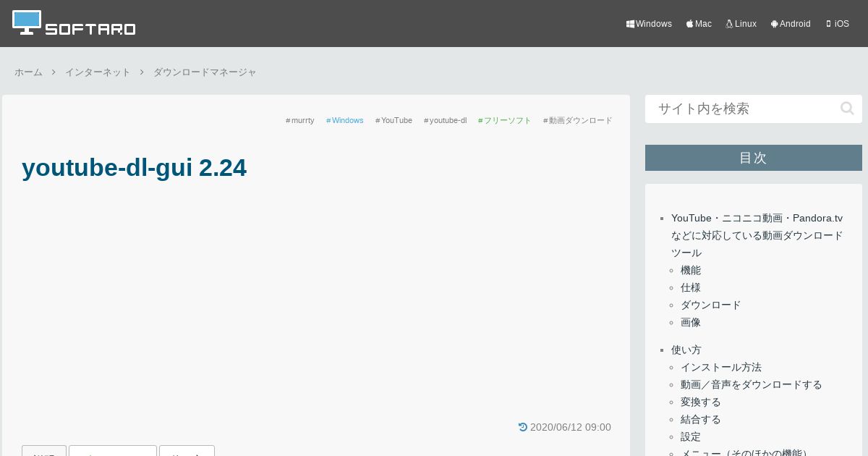
Task: Open the Android category in header
Action: point(791,24)
